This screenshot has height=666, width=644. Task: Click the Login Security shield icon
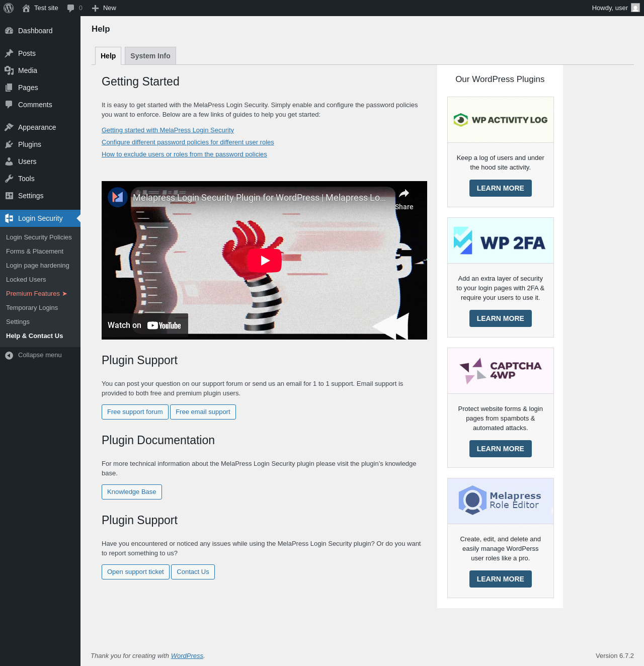pos(9,218)
